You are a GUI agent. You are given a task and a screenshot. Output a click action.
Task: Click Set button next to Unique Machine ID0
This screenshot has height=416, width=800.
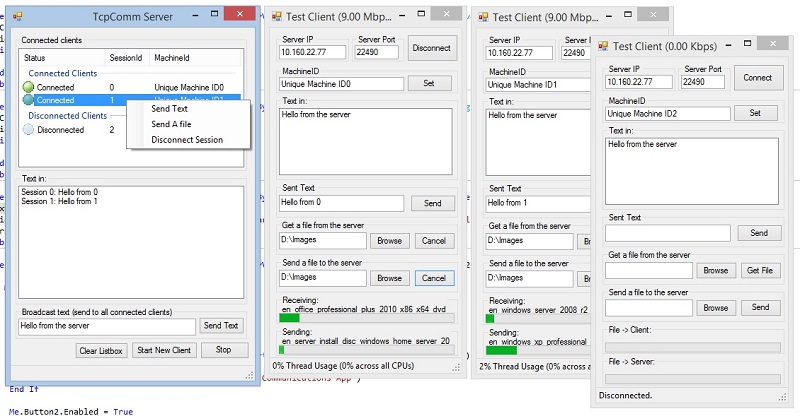pyautogui.click(x=429, y=83)
